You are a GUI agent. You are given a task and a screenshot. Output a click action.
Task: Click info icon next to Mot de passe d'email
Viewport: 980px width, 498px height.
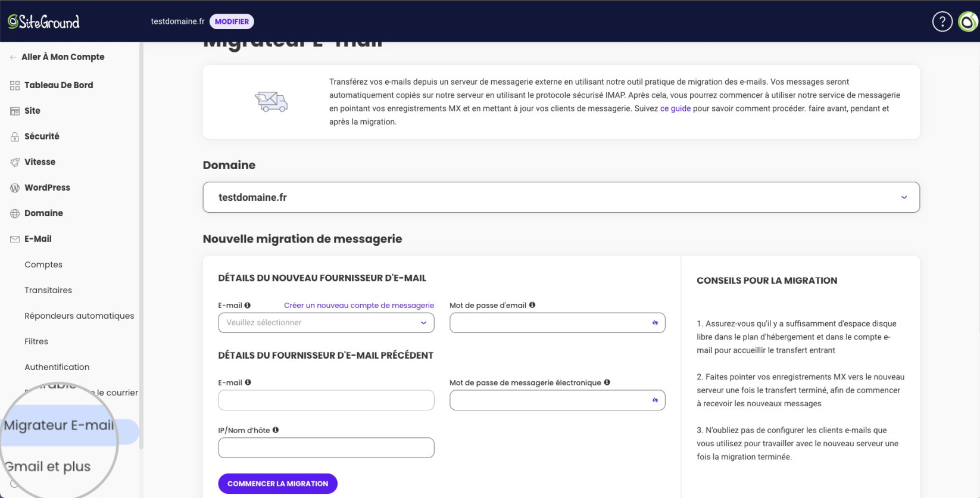click(x=532, y=305)
